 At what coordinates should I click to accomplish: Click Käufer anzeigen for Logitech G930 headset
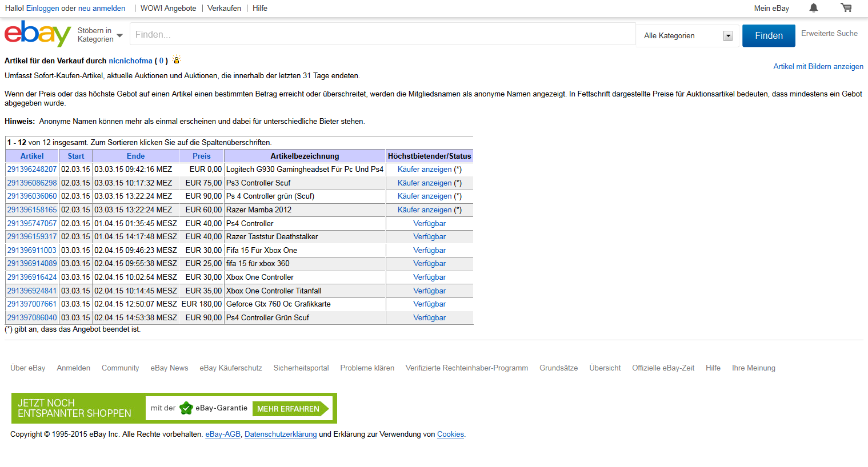(425, 169)
